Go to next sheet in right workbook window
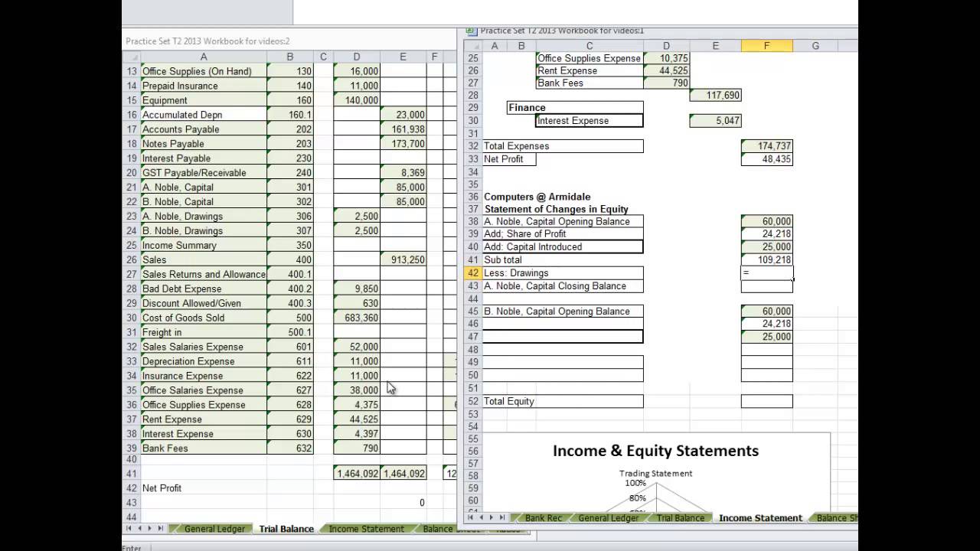The width and height of the screenshot is (980, 551). [x=492, y=517]
